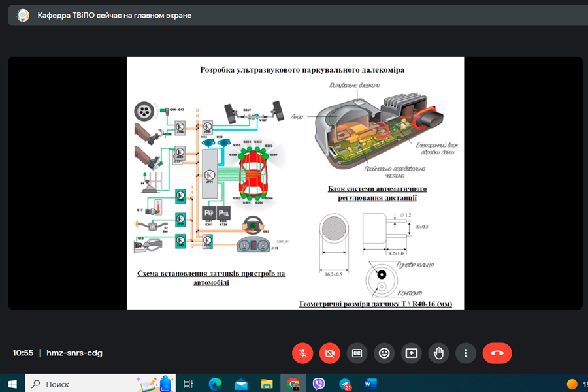Raise your hand in the meeting
588x392 pixels.
click(438, 353)
